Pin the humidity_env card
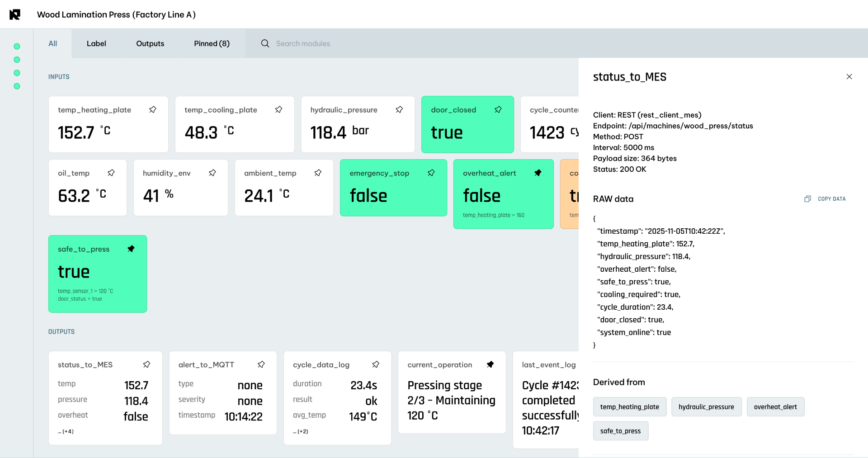The width and height of the screenshot is (868, 458). pyautogui.click(x=212, y=173)
